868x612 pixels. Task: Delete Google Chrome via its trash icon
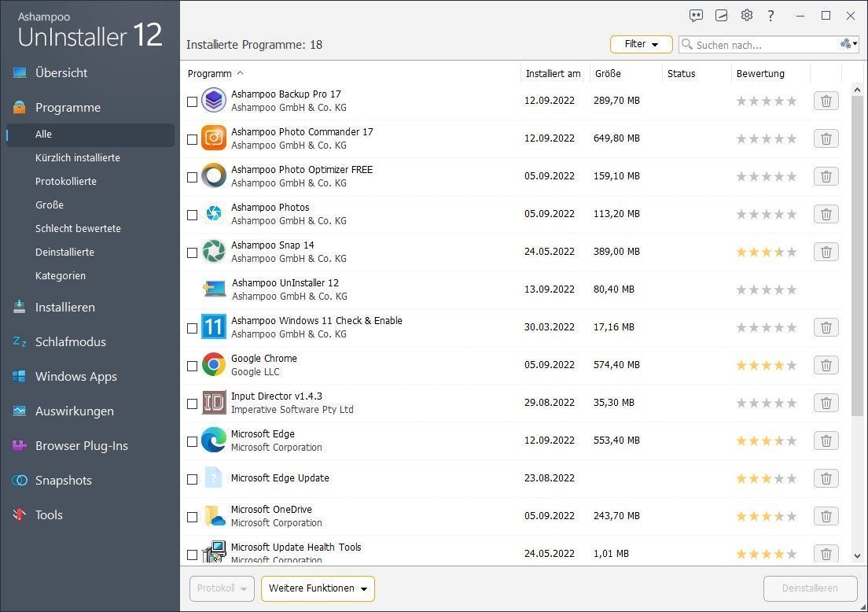click(x=826, y=365)
